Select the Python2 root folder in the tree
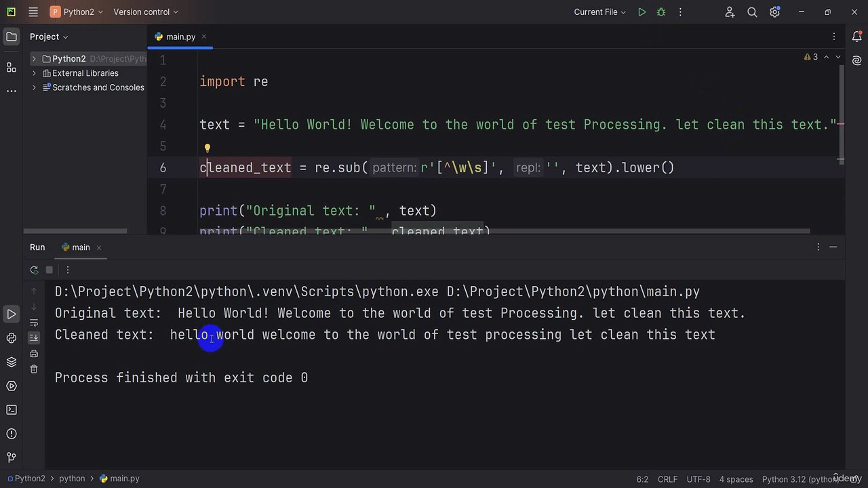This screenshot has height=488, width=868. [68, 59]
